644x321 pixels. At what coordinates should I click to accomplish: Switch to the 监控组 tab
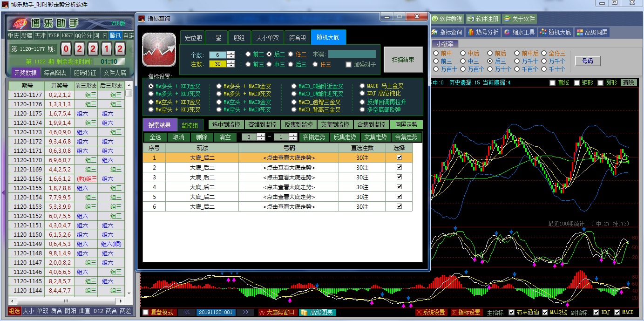click(x=190, y=125)
